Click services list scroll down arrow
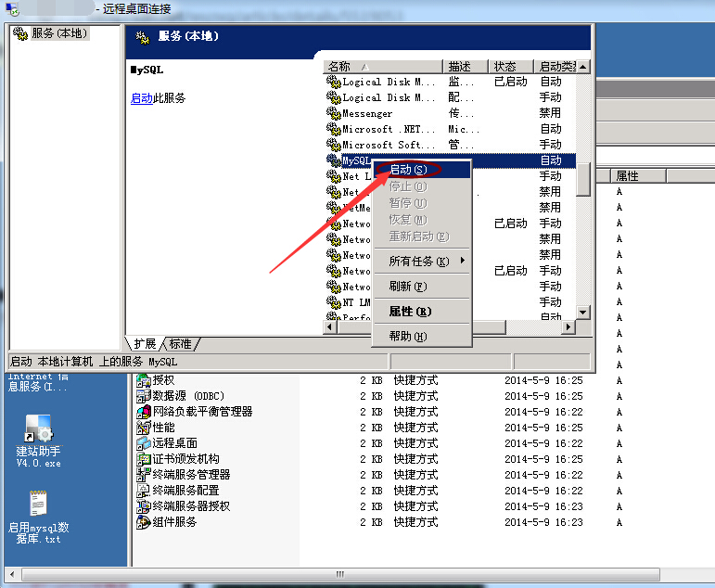This screenshot has height=588, width=715. [x=583, y=313]
